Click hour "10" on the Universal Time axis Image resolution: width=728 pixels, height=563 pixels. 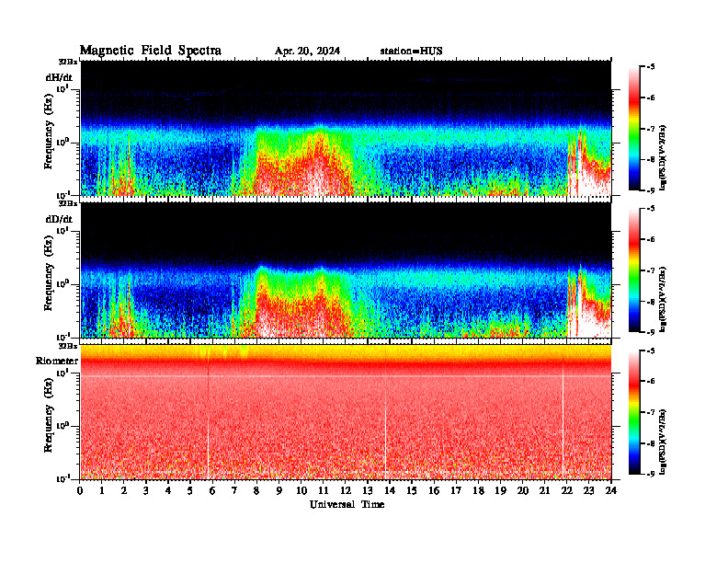[x=301, y=490]
